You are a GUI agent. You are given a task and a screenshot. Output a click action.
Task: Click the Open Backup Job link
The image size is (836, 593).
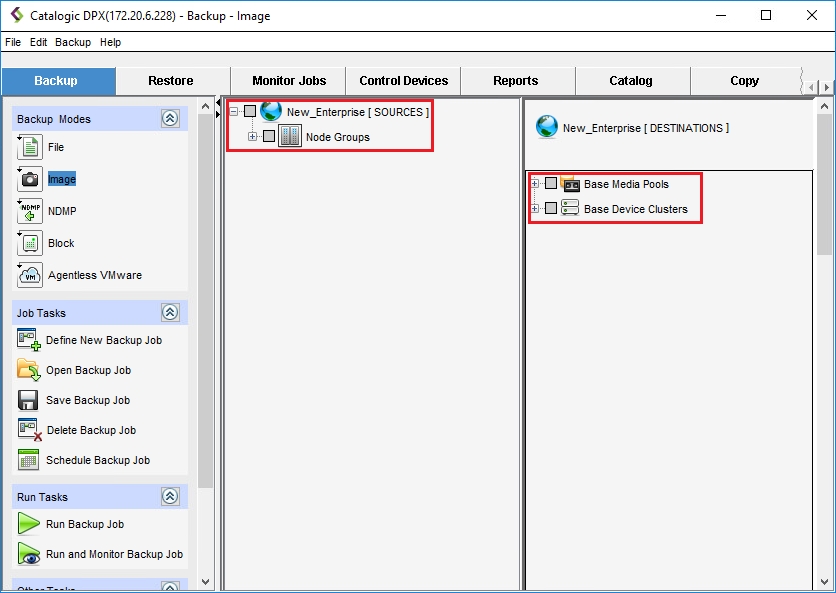88,370
